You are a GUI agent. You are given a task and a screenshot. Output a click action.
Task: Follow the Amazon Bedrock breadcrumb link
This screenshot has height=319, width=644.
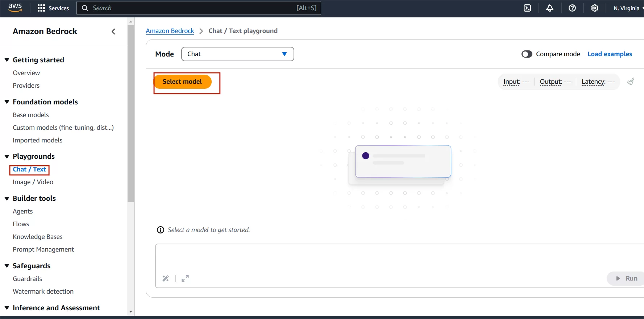pyautogui.click(x=170, y=31)
